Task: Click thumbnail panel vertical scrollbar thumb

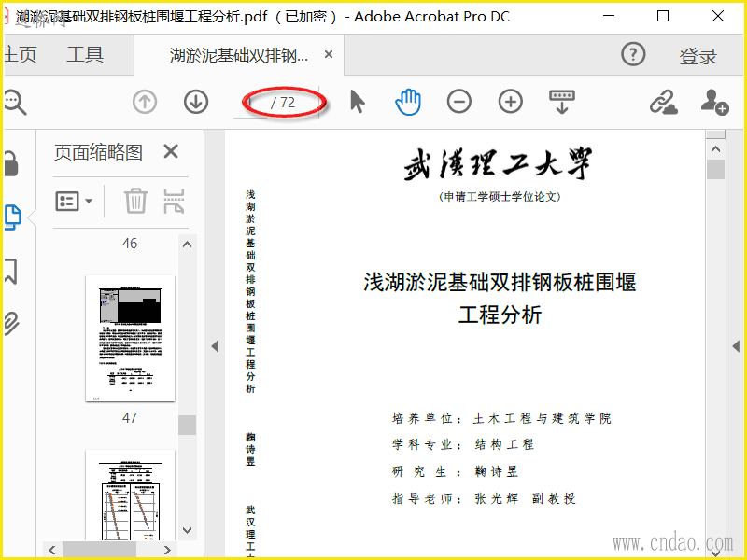Action: point(188,425)
